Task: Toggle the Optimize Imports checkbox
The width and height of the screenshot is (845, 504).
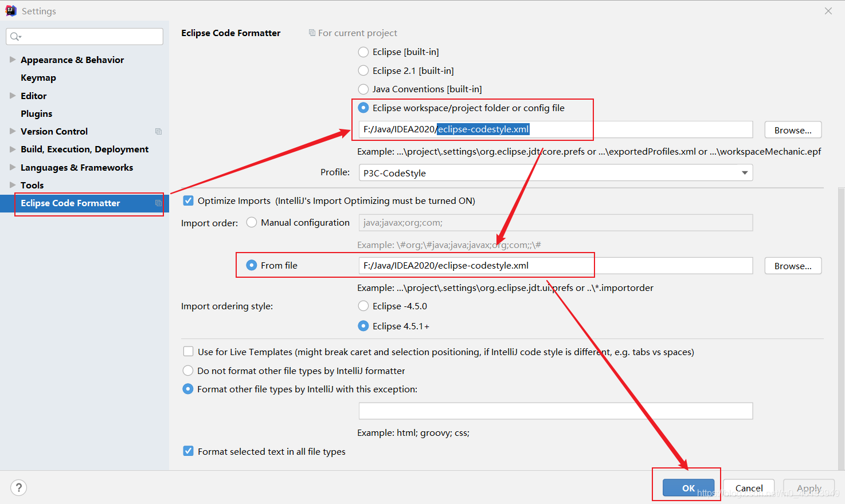Action: (x=188, y=200)
